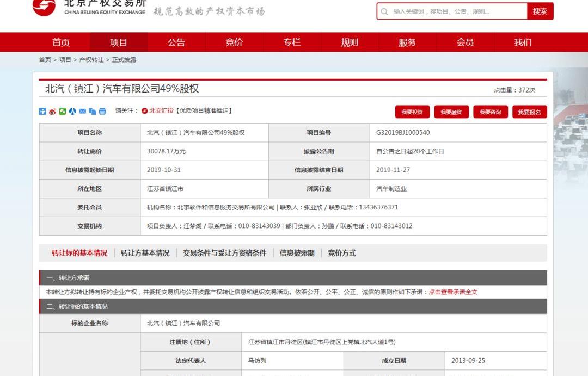Open the 竞价方式 tab
This screenshot has width=588, height=376.
tap(341, 253)
